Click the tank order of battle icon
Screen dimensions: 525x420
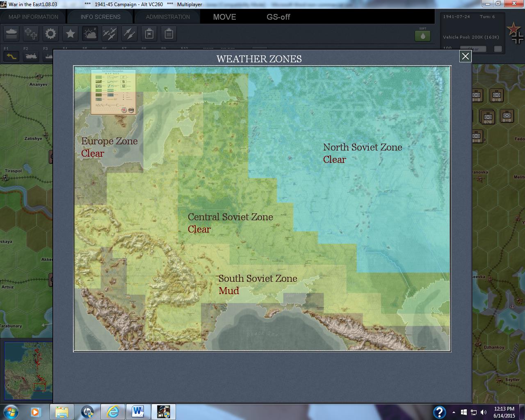coord(11,34)
